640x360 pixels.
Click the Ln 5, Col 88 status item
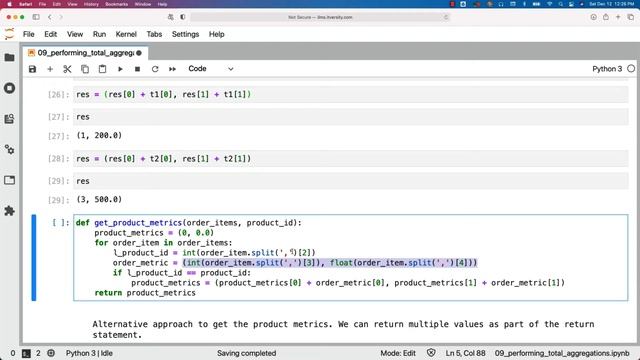click(465, 353)
